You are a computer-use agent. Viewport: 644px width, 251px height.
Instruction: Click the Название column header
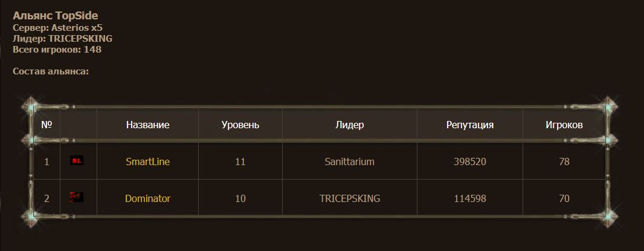point(147,125)
